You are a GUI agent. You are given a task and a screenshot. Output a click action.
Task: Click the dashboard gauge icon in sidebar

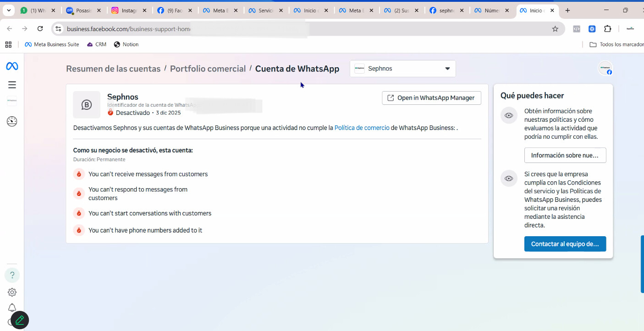[x=12, y=121]
